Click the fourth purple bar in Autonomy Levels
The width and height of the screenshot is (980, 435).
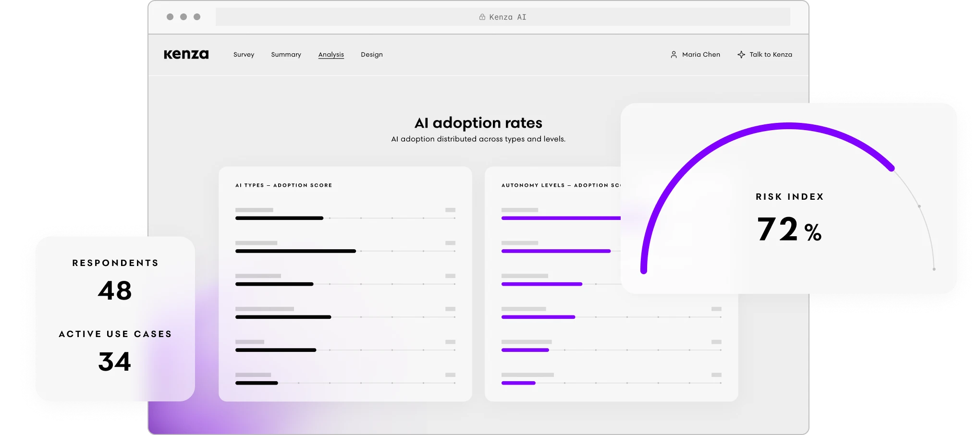(x=538, y=317)
